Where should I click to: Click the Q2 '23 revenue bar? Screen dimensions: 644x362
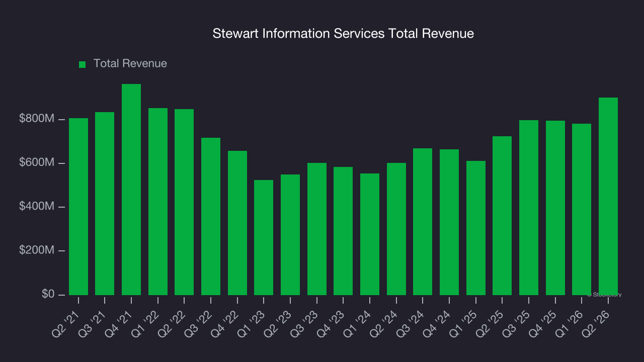point(290,235)
